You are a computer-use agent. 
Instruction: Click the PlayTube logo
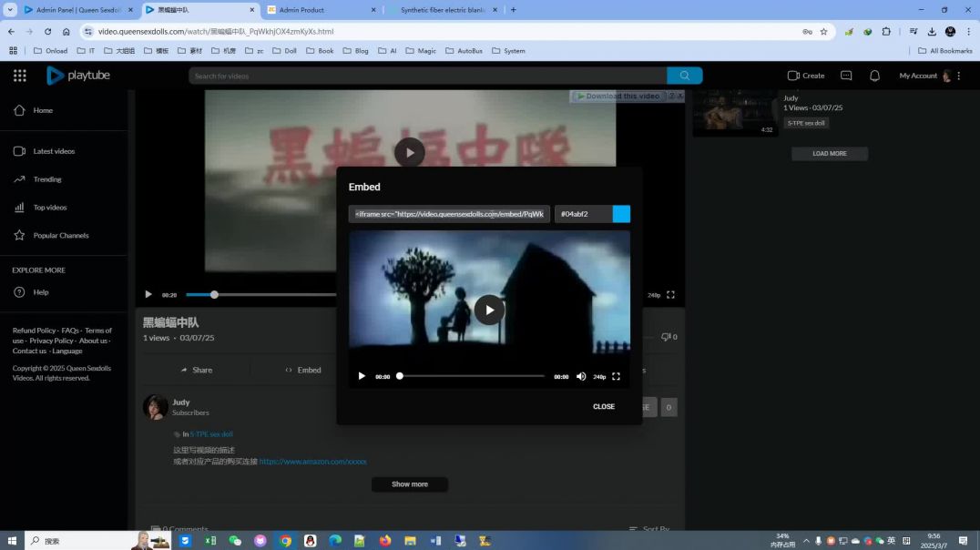coord(78,76)
